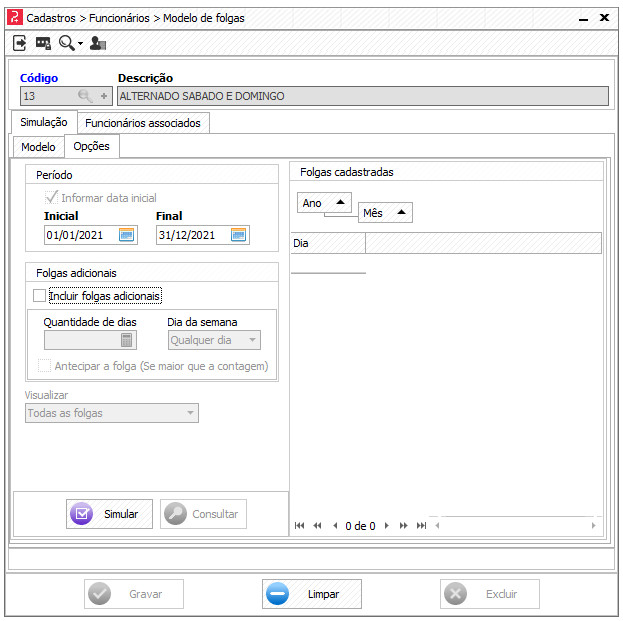Click the employee user icon in toolbar
This screenshot has width=623, height=621.
[x=98, y=43]
